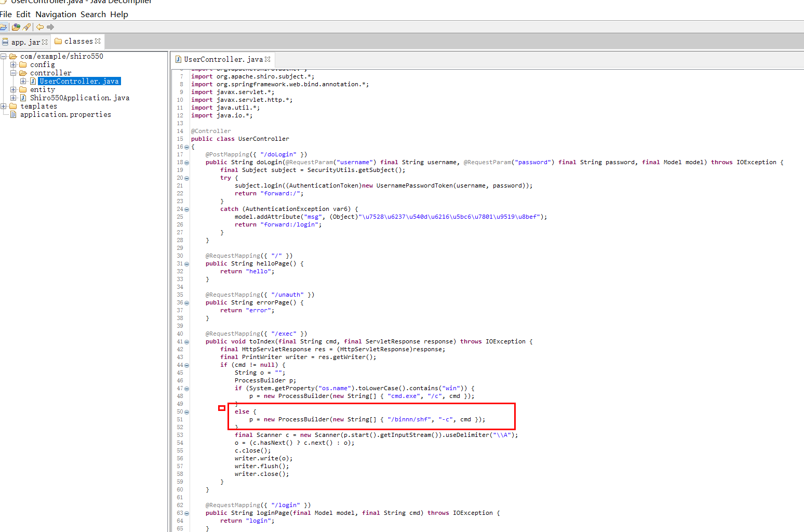
Task: Click the UsernamePasswordToken class reference
Action: (x=414, y=185)
